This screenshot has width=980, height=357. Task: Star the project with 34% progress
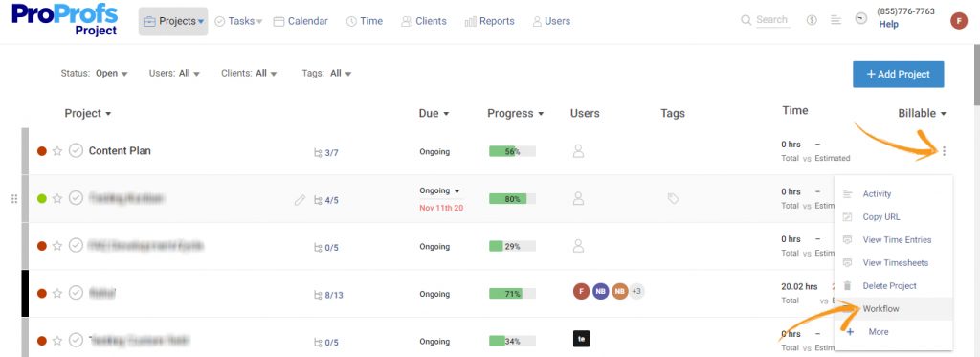point(57,341)
